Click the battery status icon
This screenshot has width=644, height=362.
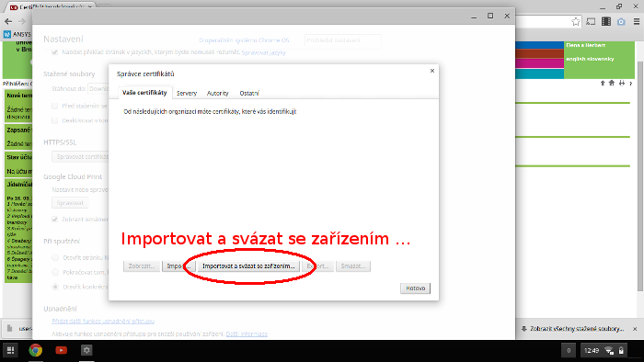tap(621, 351)
